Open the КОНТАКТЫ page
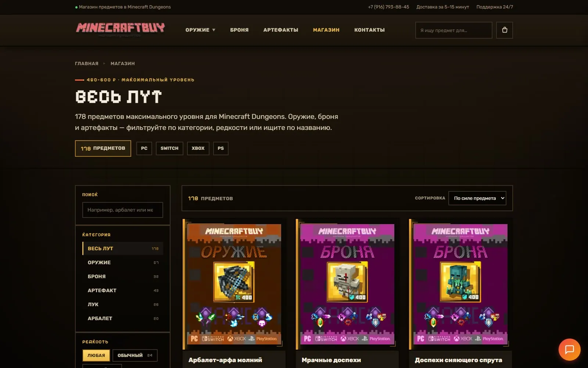The image size is (588, 368). click(369, 30)
